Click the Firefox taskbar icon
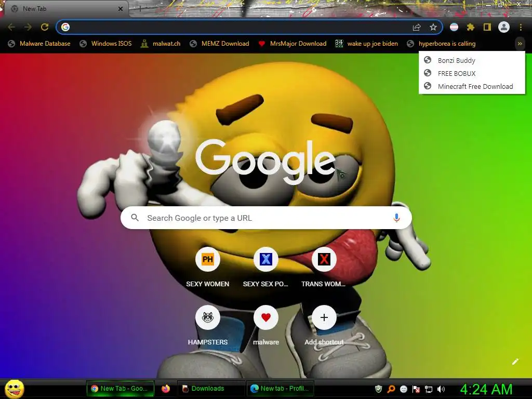Image resolution: width=532 pixels, height=399 pixels. point(166,389)
